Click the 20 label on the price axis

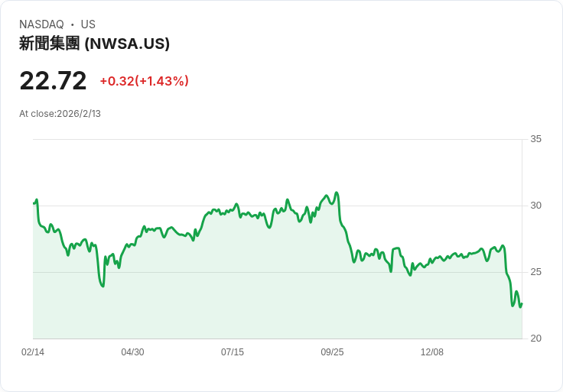pos(535,339)
